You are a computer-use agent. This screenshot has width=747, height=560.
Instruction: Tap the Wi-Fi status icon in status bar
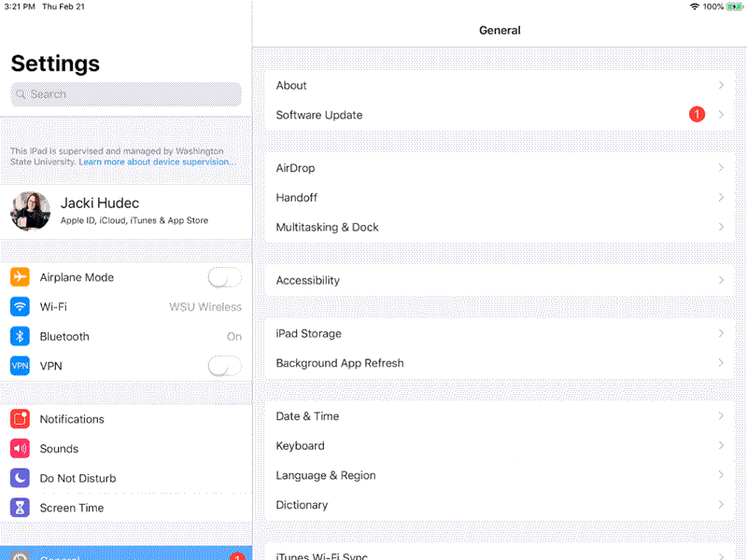[x=695, y=7]
